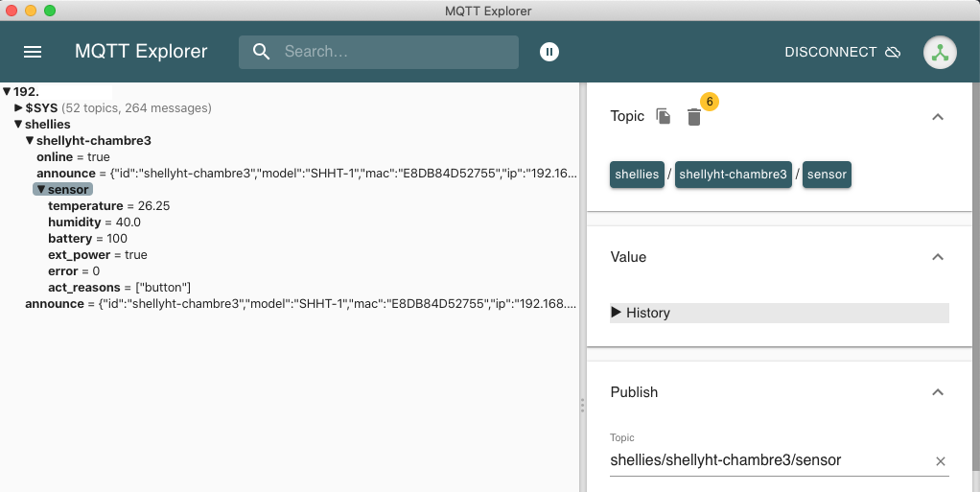Focus the Search input field
Image resolution: width=980 pixels, height=492 pixels.
click(x=393, y=52)
